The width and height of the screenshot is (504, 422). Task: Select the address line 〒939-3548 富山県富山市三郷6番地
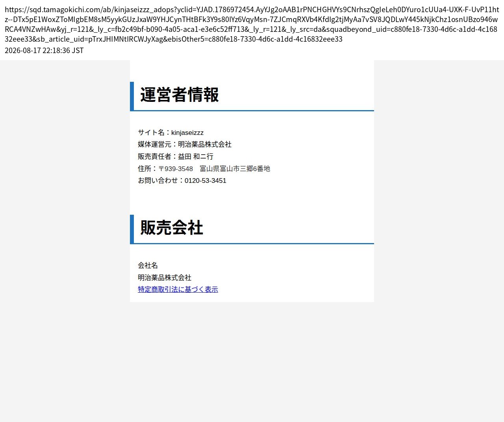(x=214, y=169)
